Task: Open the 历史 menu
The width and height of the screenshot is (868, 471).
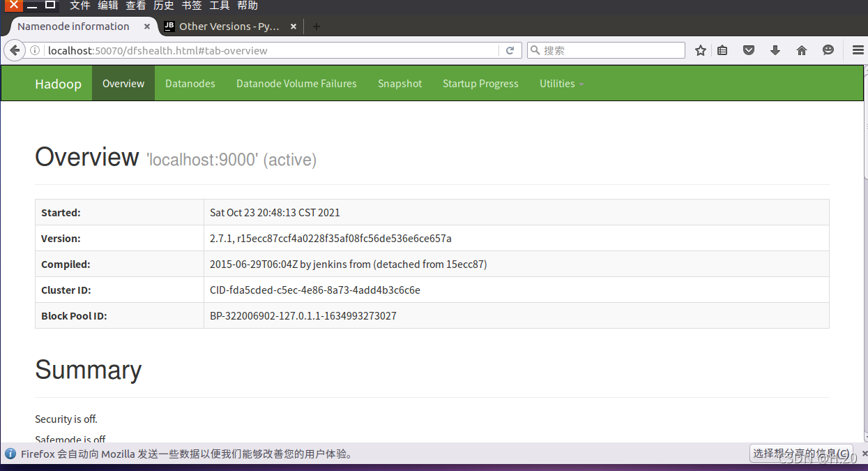Action: coord(164,6)
